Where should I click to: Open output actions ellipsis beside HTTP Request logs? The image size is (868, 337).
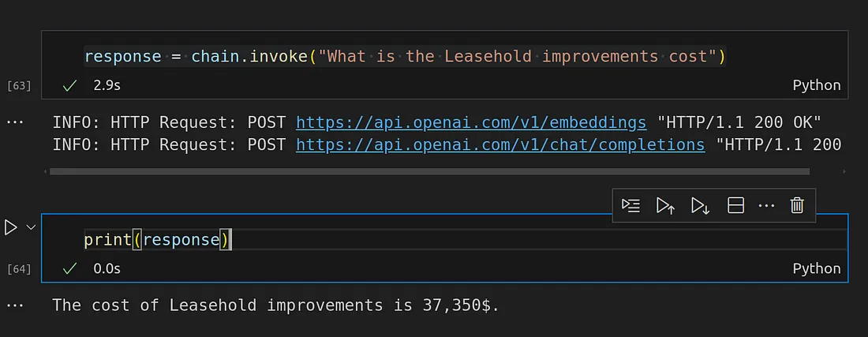(15, 122)
